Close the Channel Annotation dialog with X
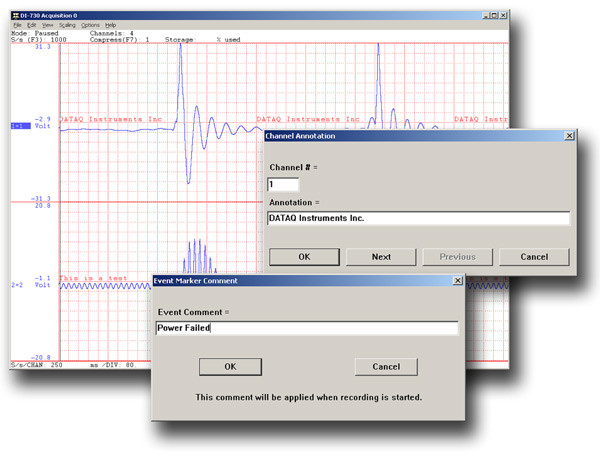 point(569,136)
